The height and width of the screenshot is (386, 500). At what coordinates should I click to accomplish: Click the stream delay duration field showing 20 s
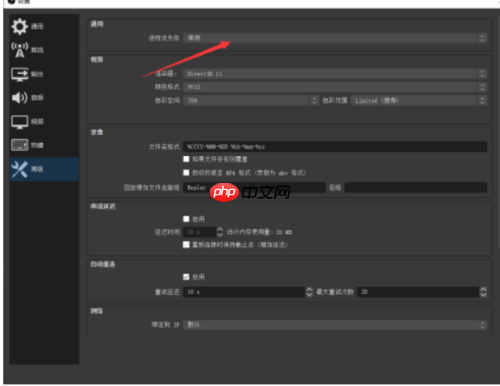[x=200, y=232]
